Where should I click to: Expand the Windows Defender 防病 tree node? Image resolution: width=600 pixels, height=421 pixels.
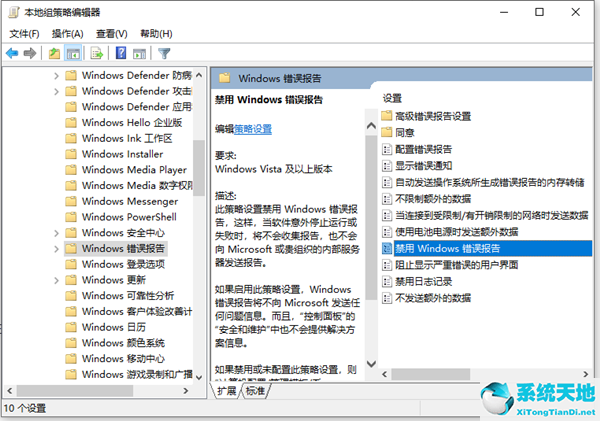click(56, 76)
